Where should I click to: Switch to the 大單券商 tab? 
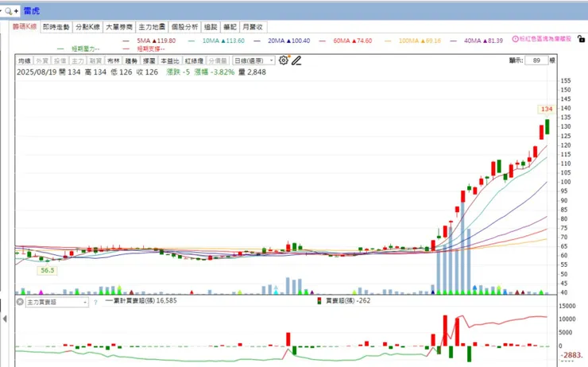(119, 27)
